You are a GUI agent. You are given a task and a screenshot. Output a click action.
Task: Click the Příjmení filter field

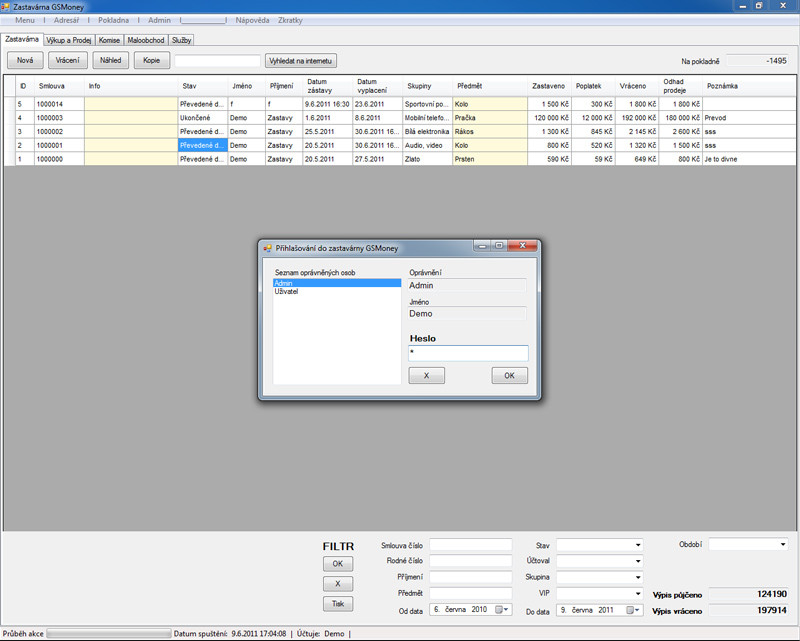pyautogui.click(x=470, y=577)
